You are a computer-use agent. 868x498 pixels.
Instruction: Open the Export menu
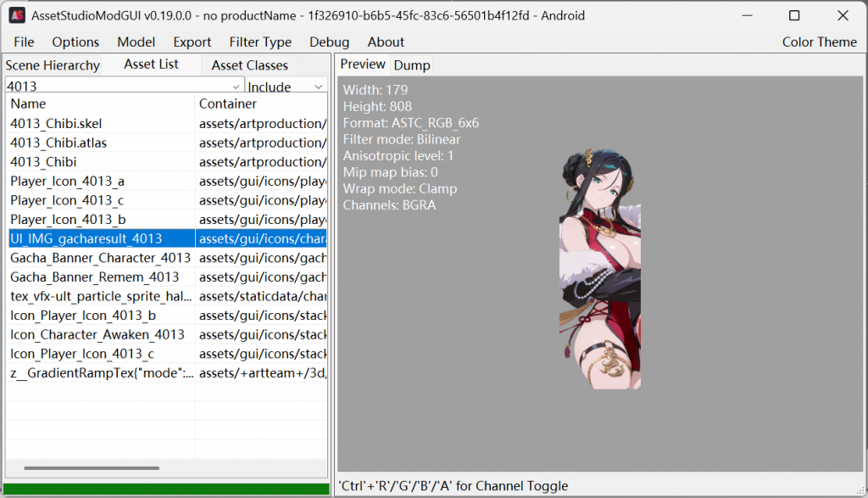192,42
